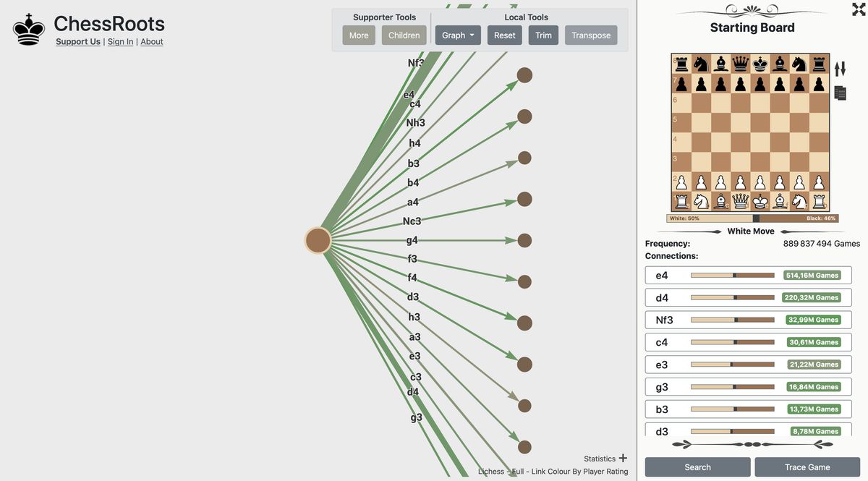
Task: Click the Local Tools section header
Action: point(528,16)
